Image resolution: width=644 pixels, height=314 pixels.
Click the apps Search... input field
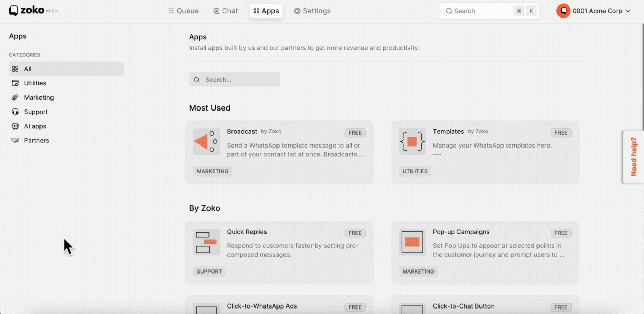coord(235,80)
